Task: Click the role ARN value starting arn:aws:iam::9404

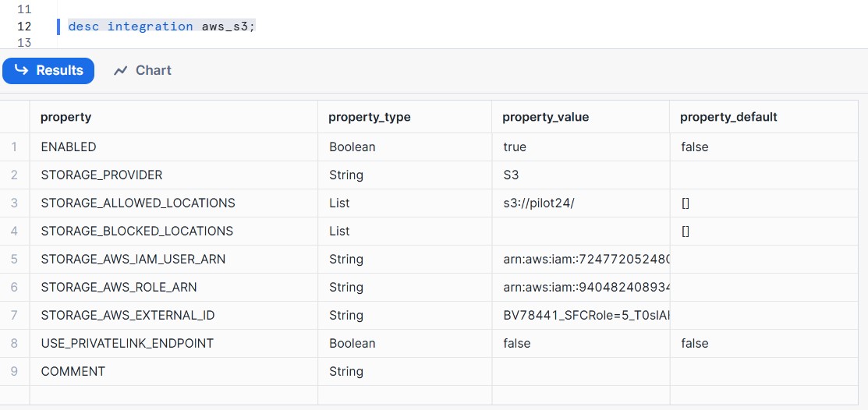Action: (586, 287)
